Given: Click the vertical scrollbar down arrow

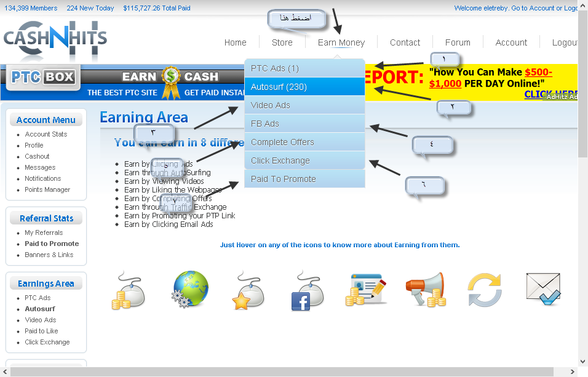Looking at the screenshot, I should coord(582,362).
